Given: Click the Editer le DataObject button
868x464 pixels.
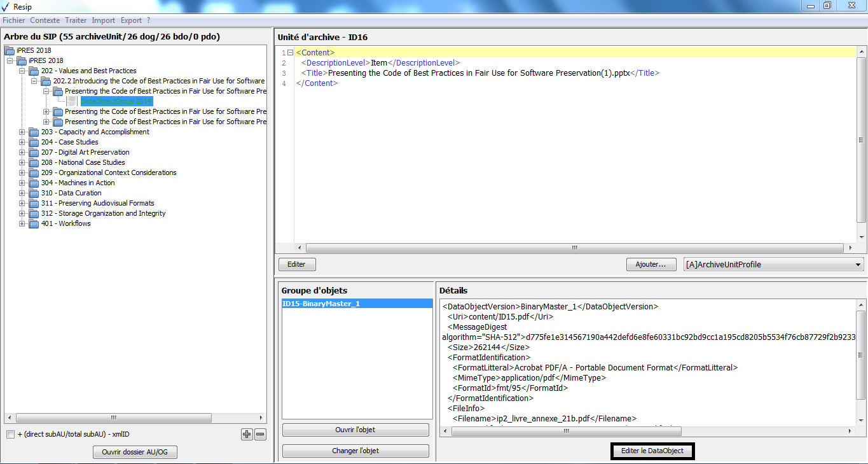Looking at the screenshot, I should click(652, 451).
